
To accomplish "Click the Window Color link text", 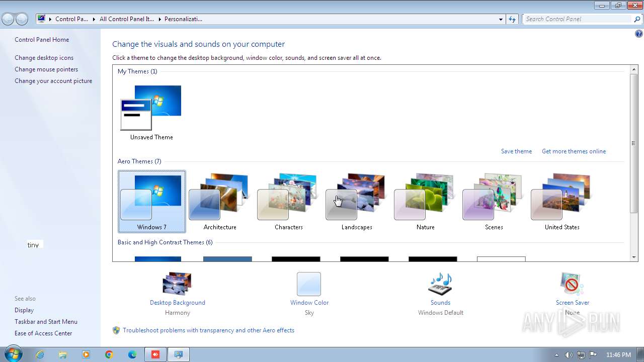I will pyautogui.click(x=309, y=303).
